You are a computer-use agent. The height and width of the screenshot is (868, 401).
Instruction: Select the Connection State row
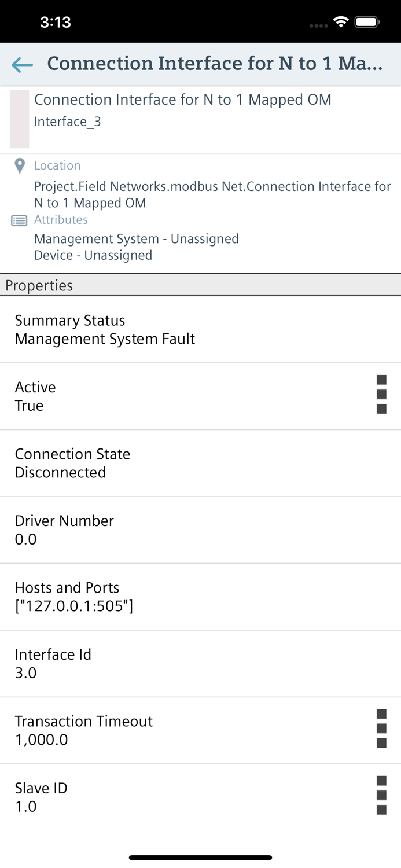[200, 463]
